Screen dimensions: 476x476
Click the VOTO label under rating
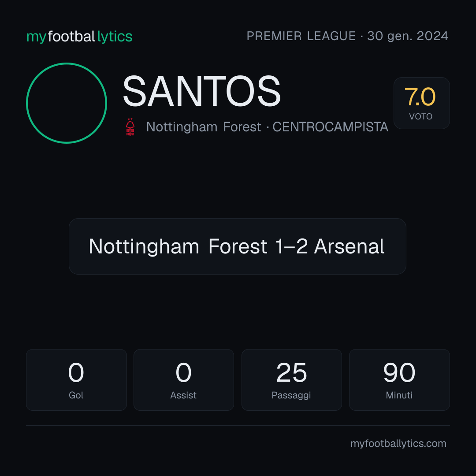tap(421, 116)
